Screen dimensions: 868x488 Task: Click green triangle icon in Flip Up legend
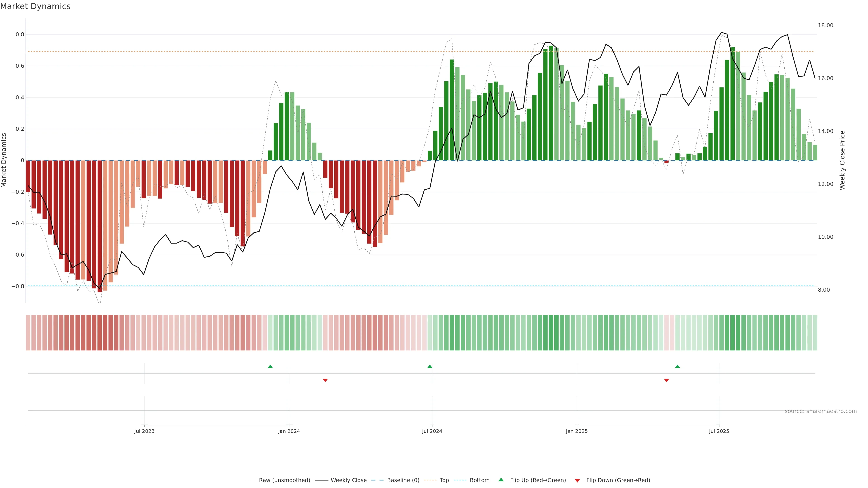click(x=501, y=480)
